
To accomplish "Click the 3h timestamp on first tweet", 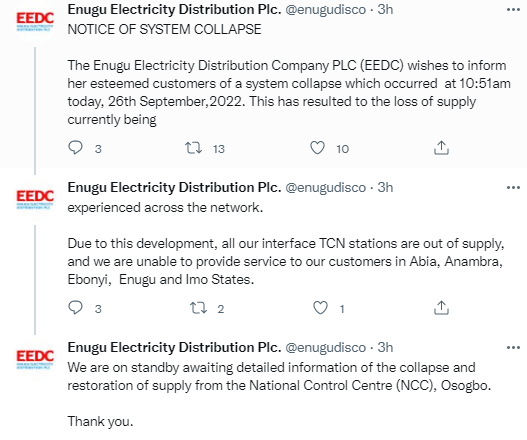I will tap(385, 10).
